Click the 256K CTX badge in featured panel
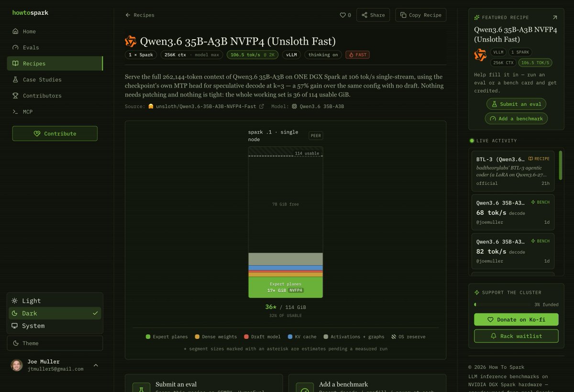 tap(504, 63)
